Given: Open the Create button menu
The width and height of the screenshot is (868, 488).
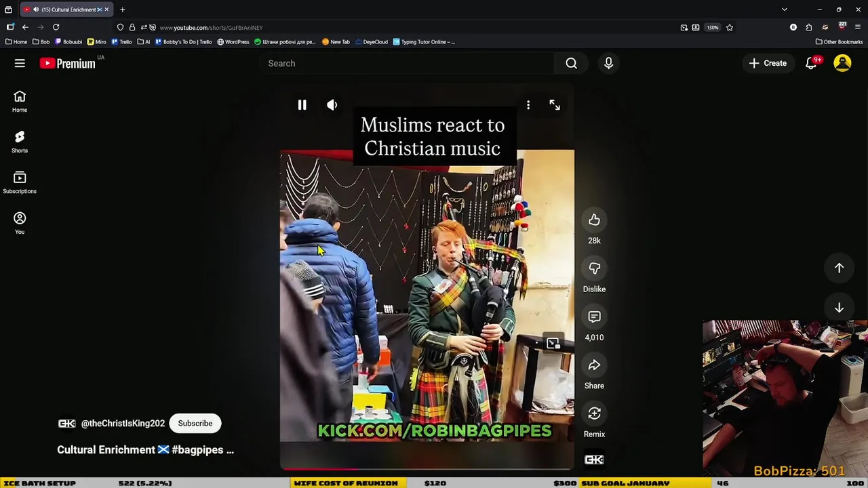Looking at the screenshot, I should 768,63.
